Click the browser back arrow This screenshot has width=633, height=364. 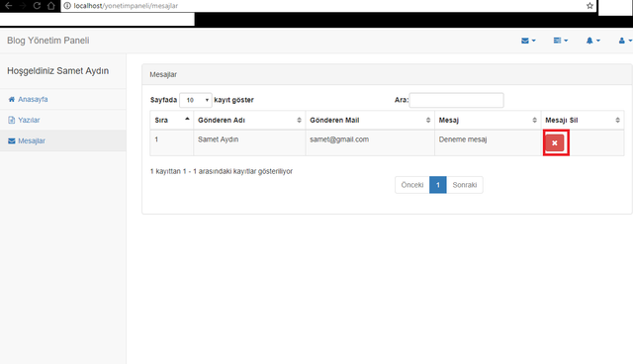point(9,6)
